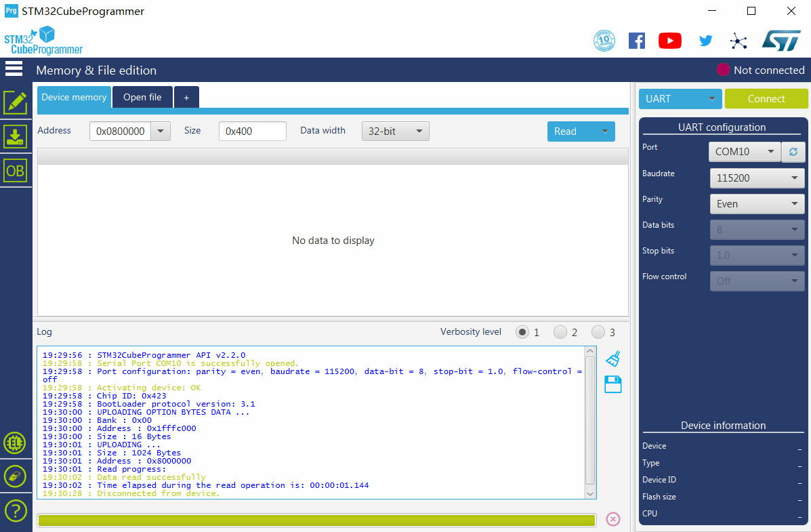Click the broom icon to clear log

(x=613, y=359)
